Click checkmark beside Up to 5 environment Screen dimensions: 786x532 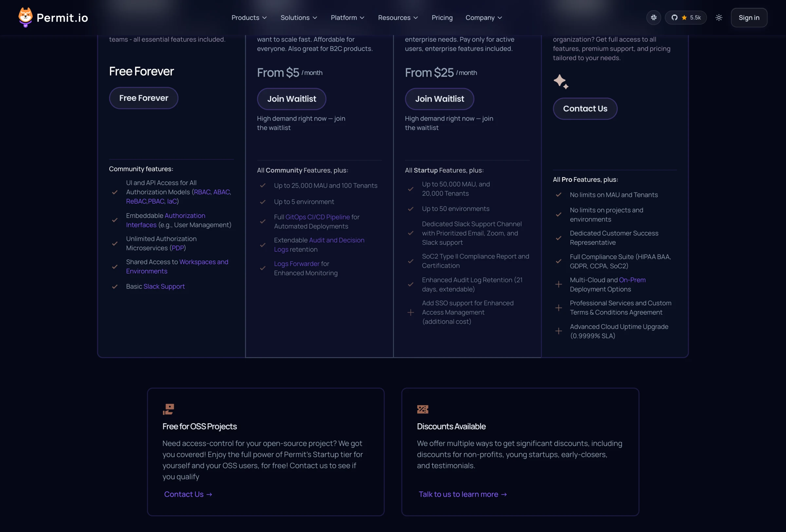(x=263, y=202)
